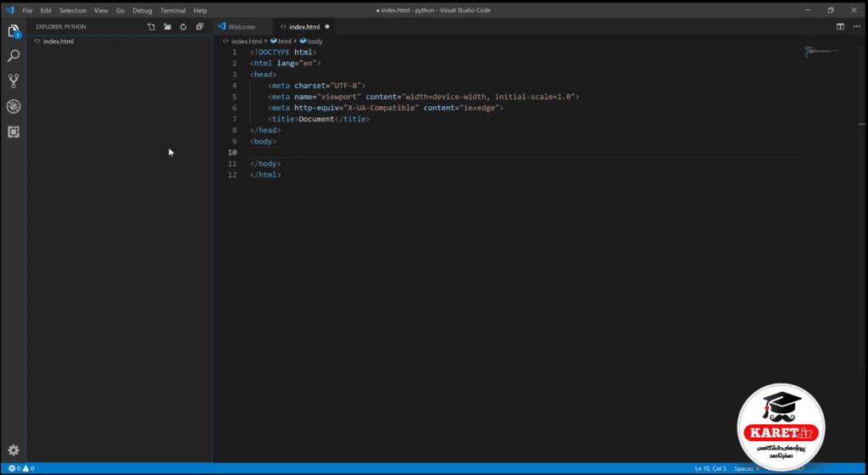Click the Document title text on line 7
Screen dimensions: 868x475
317,119
